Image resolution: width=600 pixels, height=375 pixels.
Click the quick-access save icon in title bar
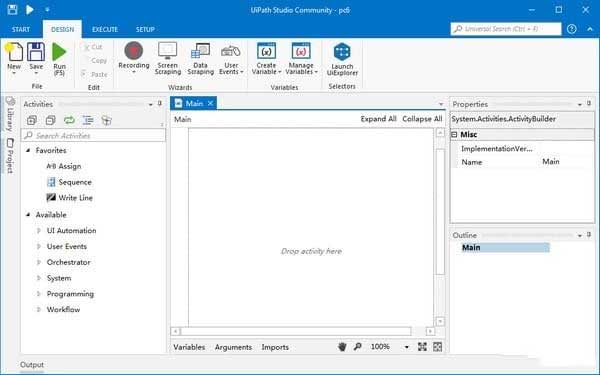[12, 10]
